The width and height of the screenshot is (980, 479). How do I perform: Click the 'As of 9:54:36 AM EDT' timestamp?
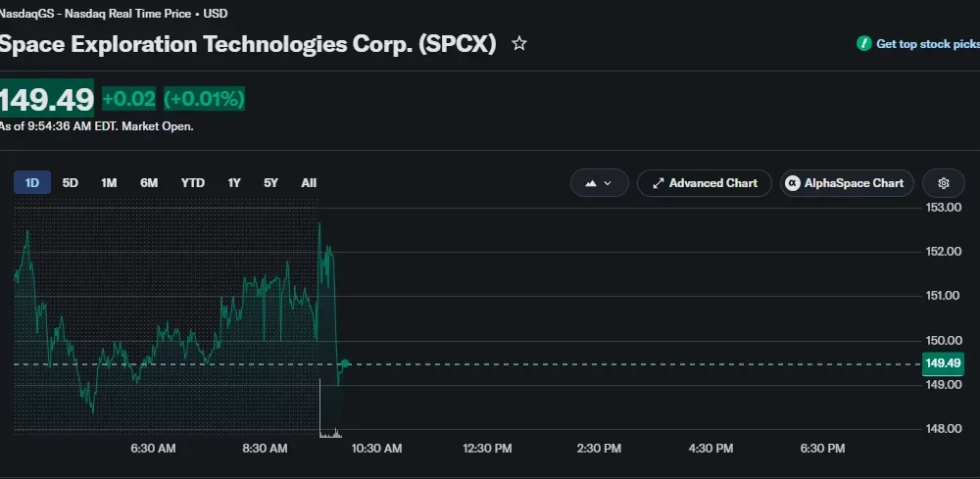pyautogui.click(x=58, y=126)
